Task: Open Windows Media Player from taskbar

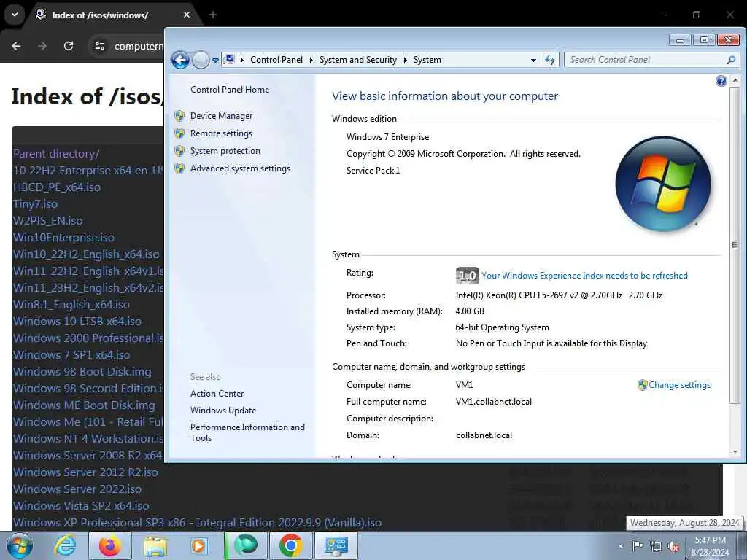Action: 199,545
